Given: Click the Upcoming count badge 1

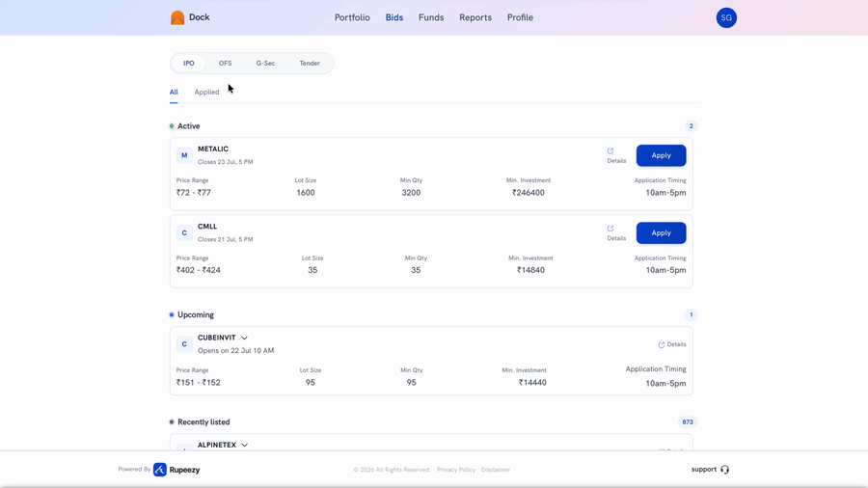Looking at the screenshot, I should tap(691, 314).
